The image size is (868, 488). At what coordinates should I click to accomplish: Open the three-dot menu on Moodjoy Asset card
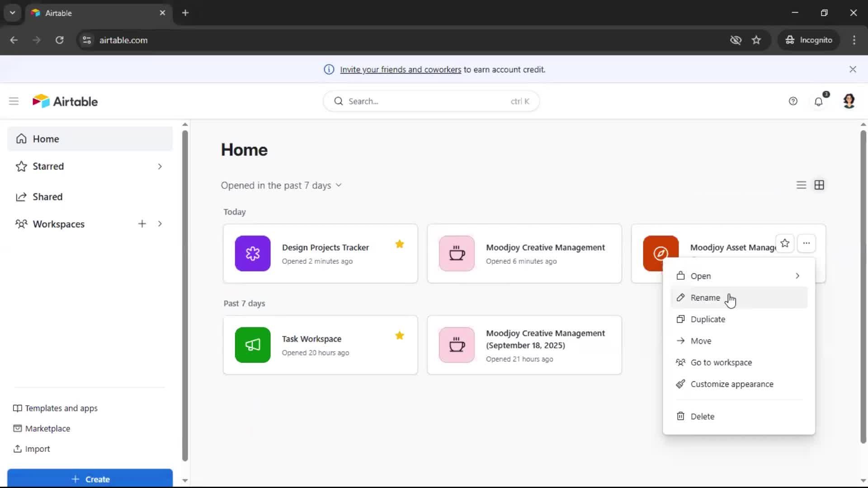(807, 244)
